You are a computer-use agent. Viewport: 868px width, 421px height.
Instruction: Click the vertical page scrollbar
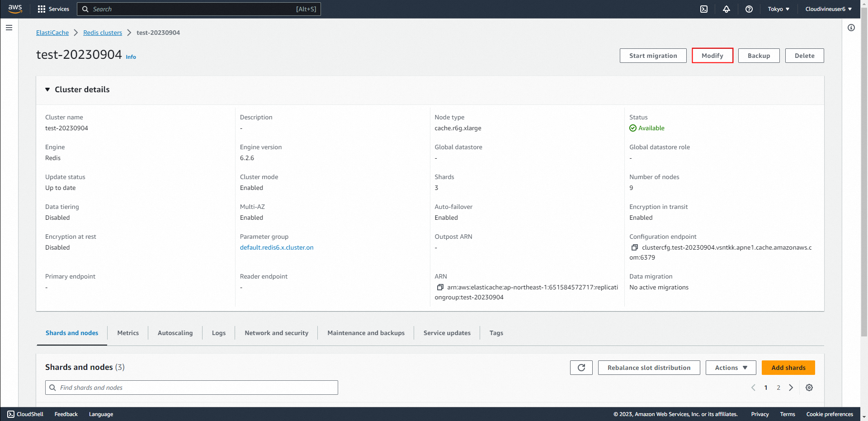tap(864, 172)
